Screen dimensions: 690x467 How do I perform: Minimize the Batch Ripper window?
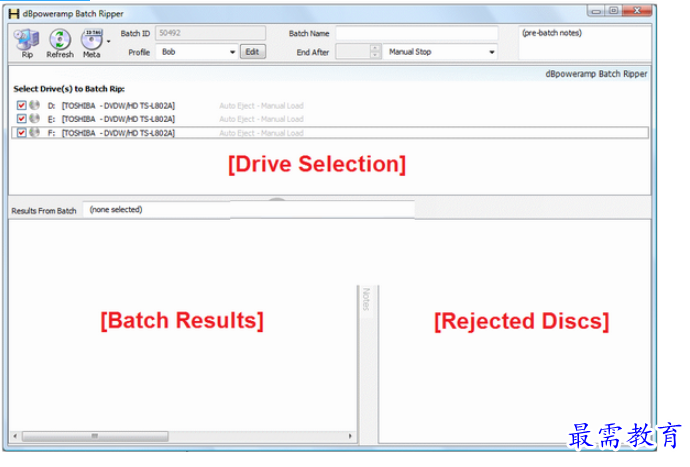tap(596, 11)
